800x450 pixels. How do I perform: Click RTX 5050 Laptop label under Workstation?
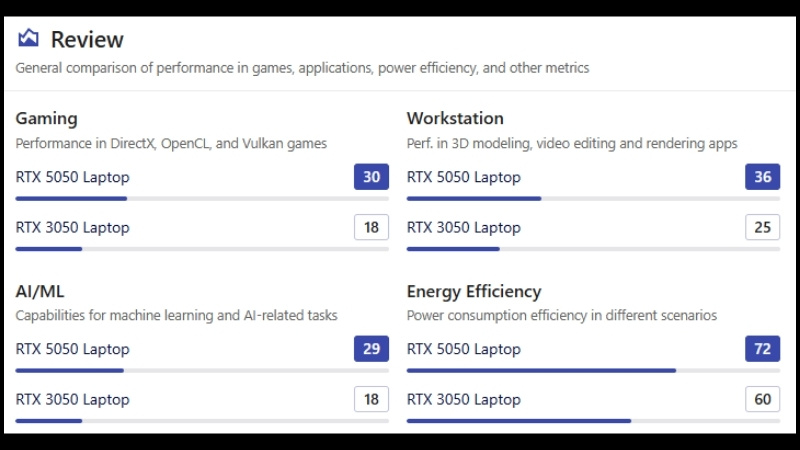[x=464, y=177]
